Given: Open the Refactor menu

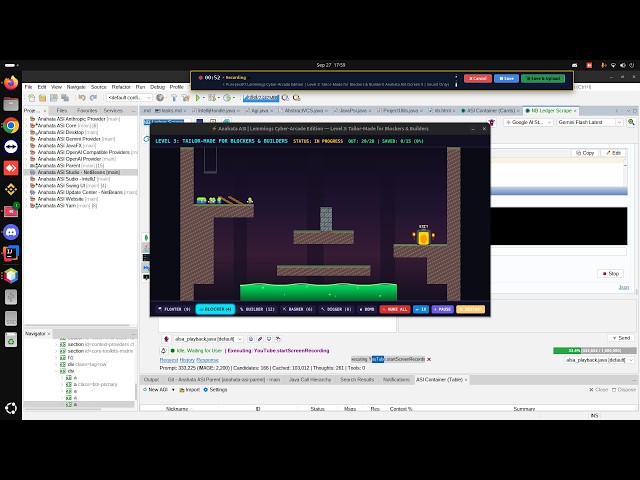Looking at the screenshot, I should coord(121,87).
